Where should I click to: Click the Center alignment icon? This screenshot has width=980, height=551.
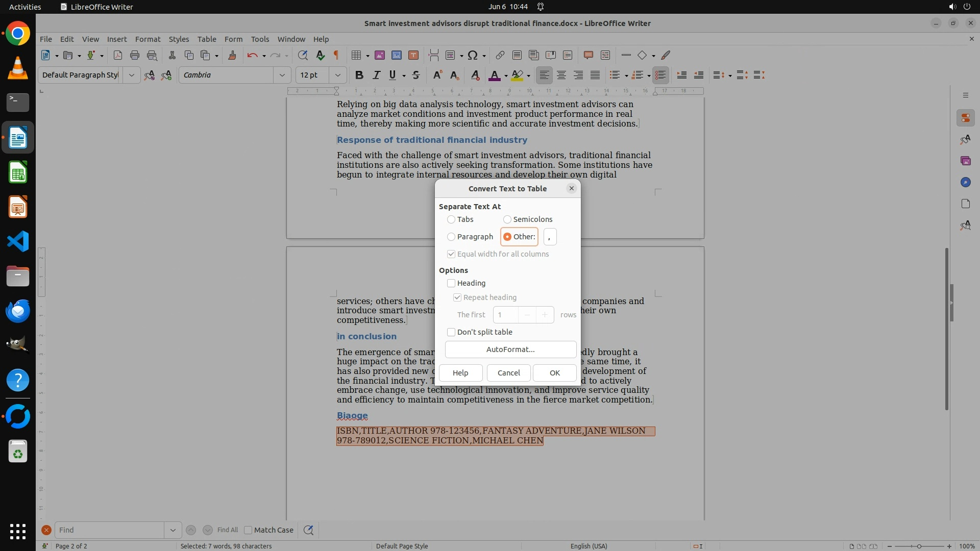561,75
